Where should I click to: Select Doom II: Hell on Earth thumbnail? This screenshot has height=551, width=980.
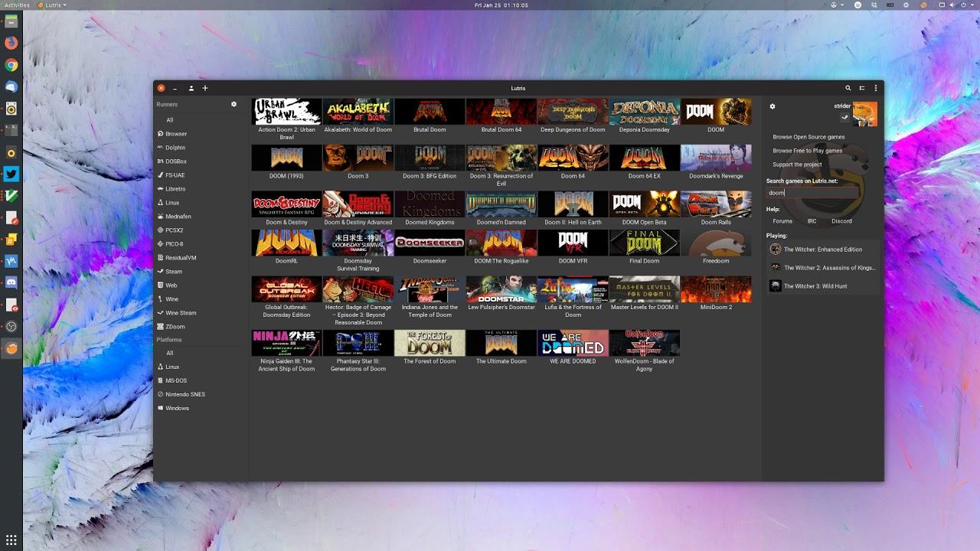click(573, 204)
